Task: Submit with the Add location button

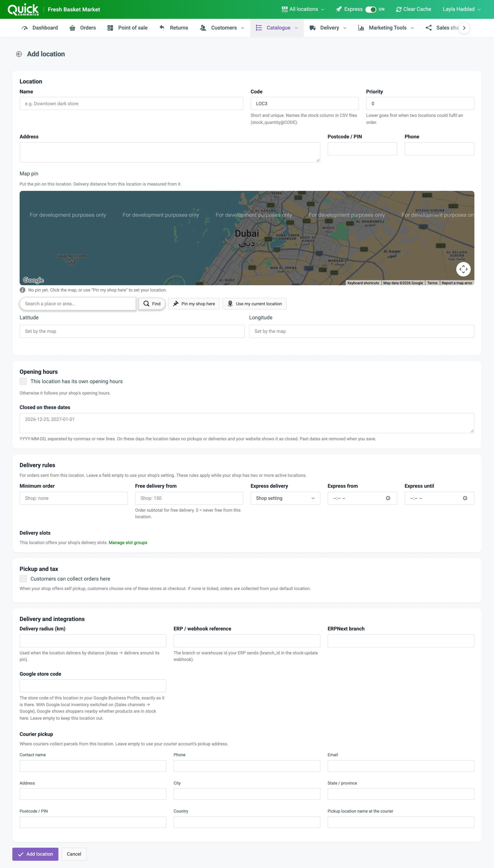Action: click(35, 854)
